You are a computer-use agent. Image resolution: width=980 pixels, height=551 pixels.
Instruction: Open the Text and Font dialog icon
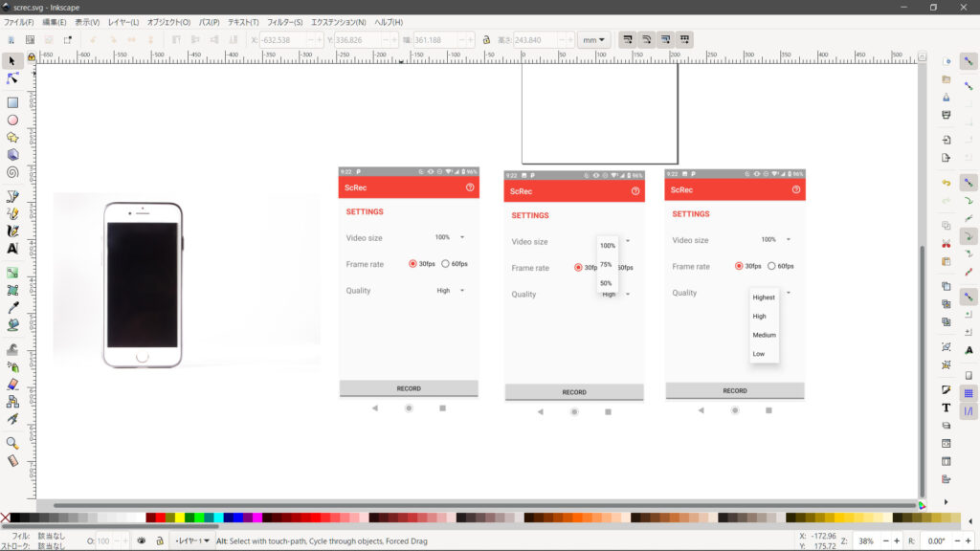pyautogui.click(x=947, y=408)
